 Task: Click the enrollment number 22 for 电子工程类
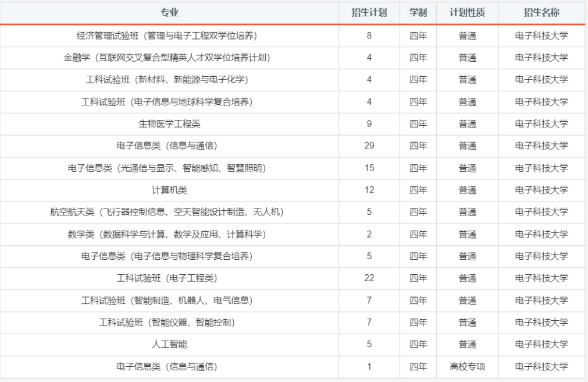(368, 278)
